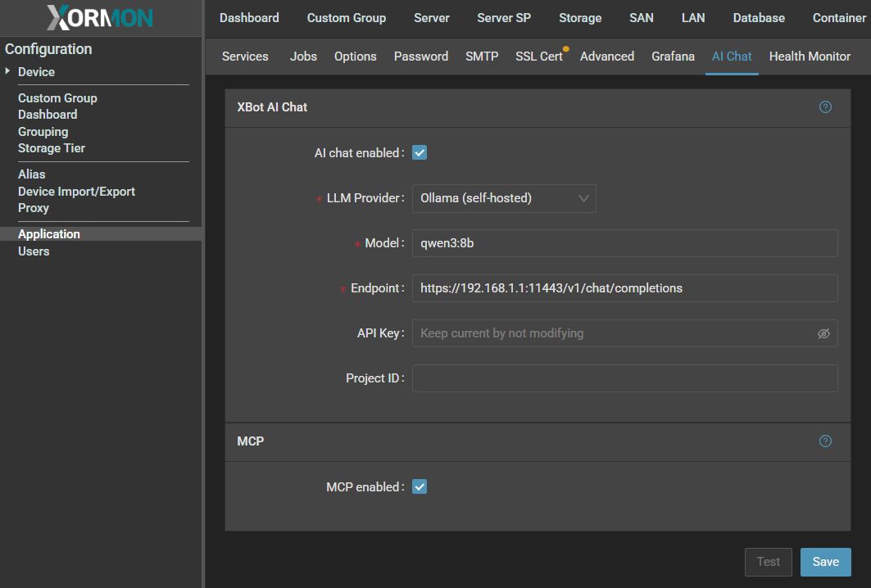871x588 pixels.
Task: Disable the MCP enabled checkbox
Action: click(x=420, y=487)
